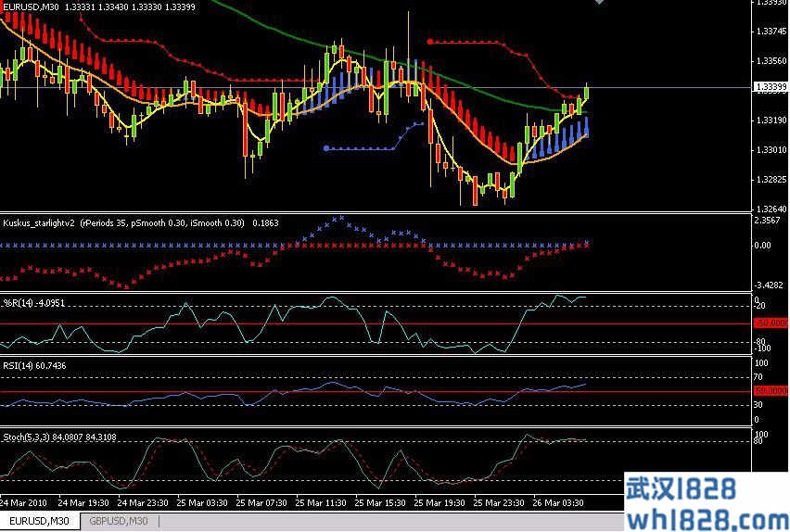Click the chart shift marker at top
790x532 pixels.
600,3
